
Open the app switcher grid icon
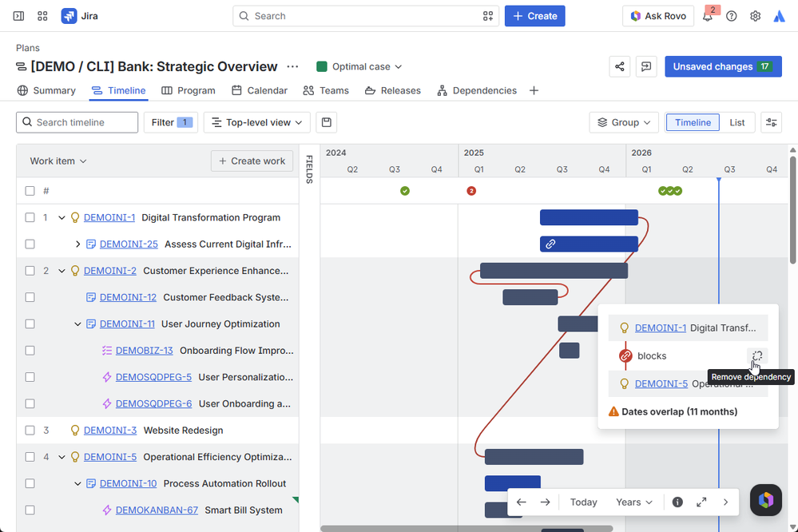43,16
